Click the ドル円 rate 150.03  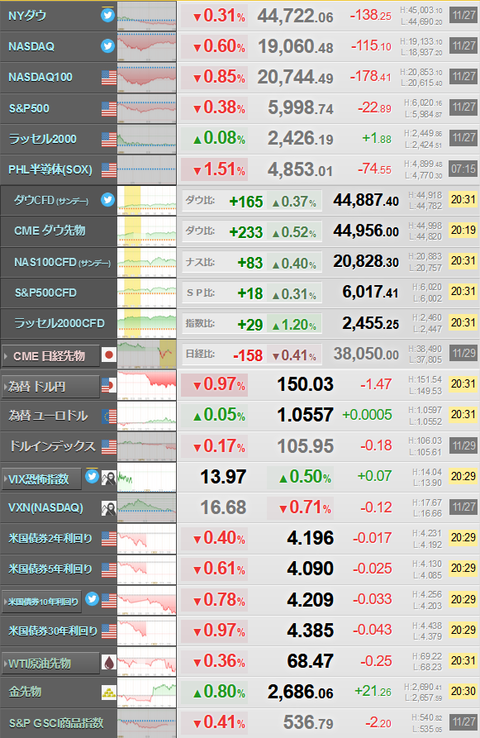click(x=305, y=385)
